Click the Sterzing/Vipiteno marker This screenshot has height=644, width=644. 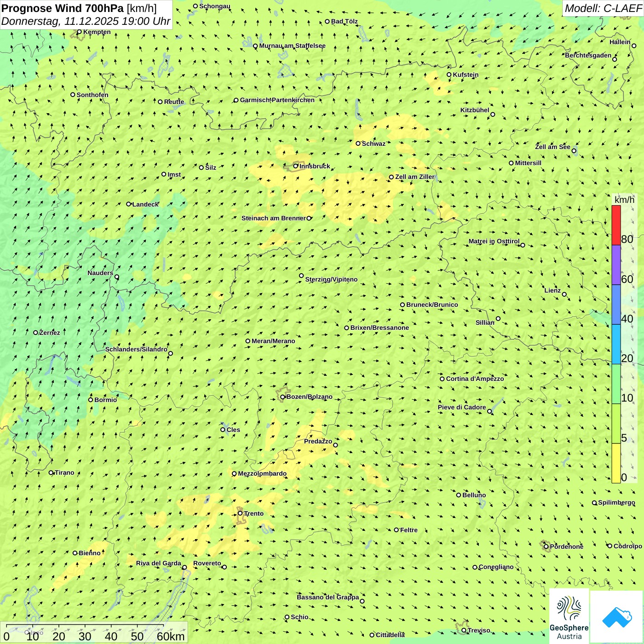301,276
